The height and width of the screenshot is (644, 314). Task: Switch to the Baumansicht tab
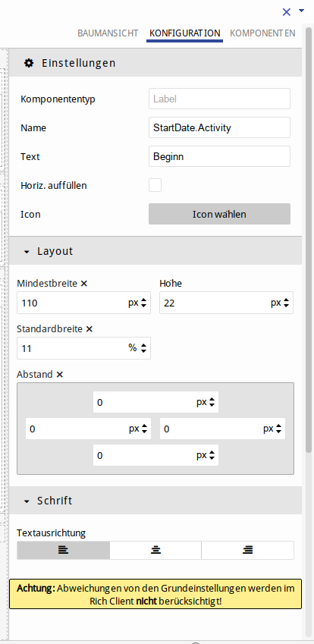pos(108,33)
